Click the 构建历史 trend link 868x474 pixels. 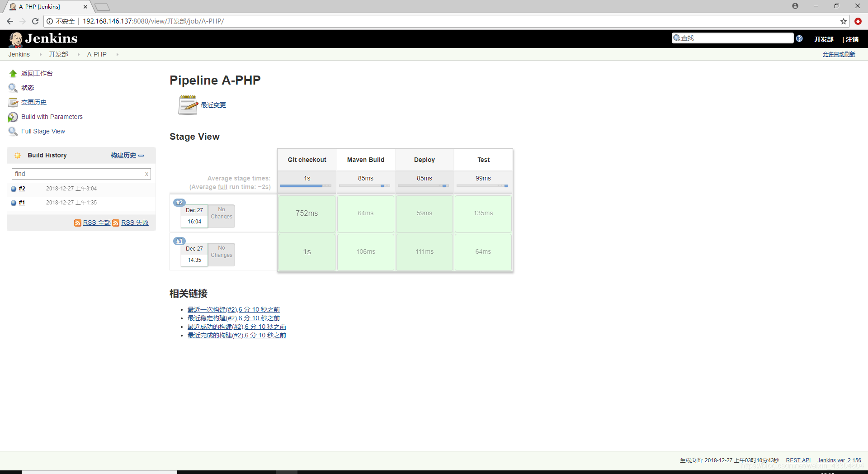tap(123, 155)
